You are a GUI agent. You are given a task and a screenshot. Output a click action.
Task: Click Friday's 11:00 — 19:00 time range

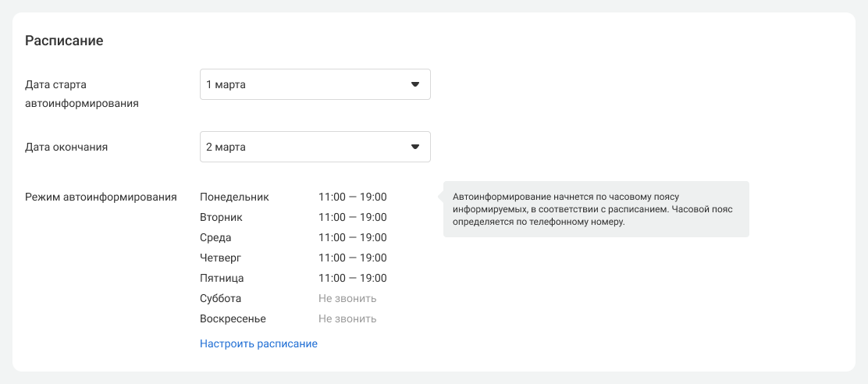coord(352,278)
